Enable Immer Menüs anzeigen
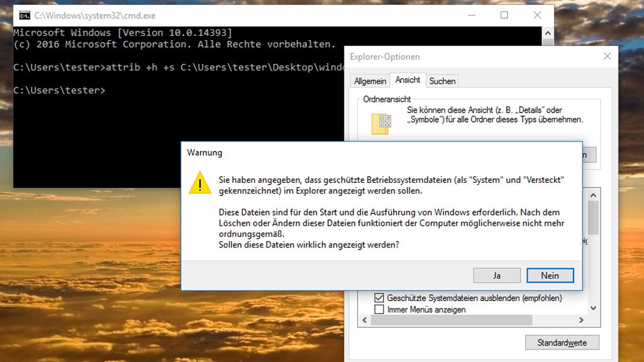Image resolution: width=644 pixels, height=362 pixels. (379, 309)
